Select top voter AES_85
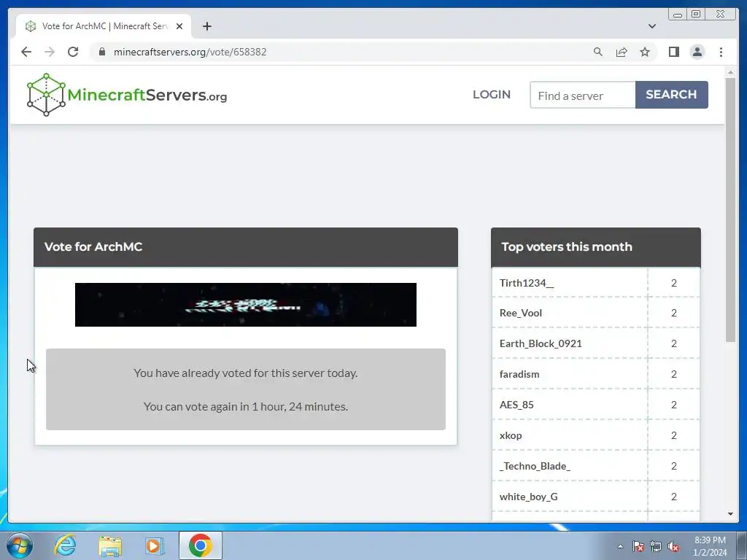The height and width of the screenshot is (560, 747). (516, 405)
